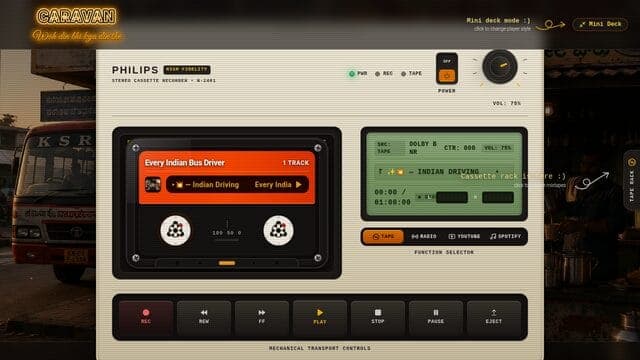Switch to the SPOTIFY function
This screenshot has width=640, height=360.
505,236
